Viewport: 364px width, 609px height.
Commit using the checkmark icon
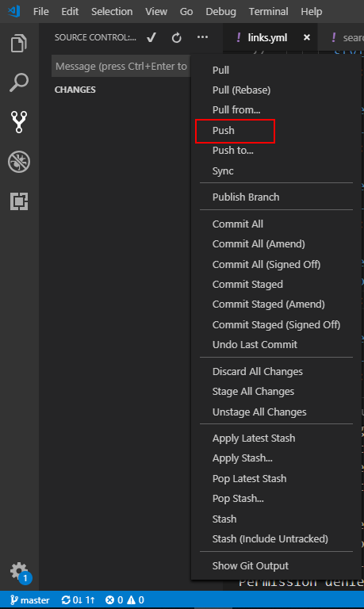[x=151, y=37]
